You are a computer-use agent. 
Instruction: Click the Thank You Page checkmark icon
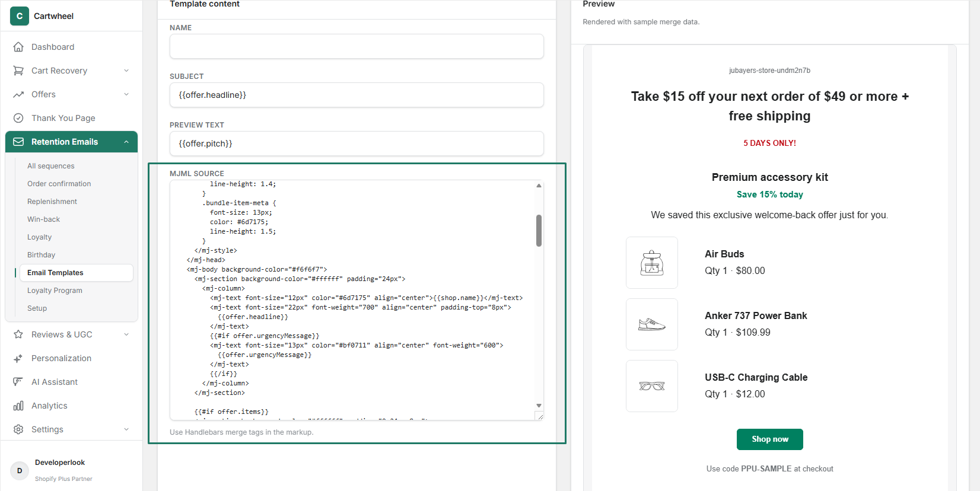coord(18,118)
